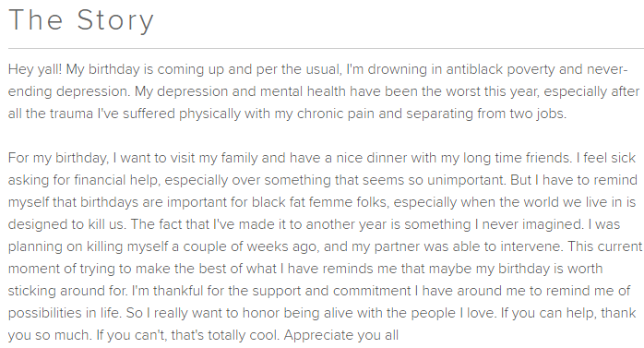
Task: Click the phrase "sticking around for"
Action: (x=67, y=292)
